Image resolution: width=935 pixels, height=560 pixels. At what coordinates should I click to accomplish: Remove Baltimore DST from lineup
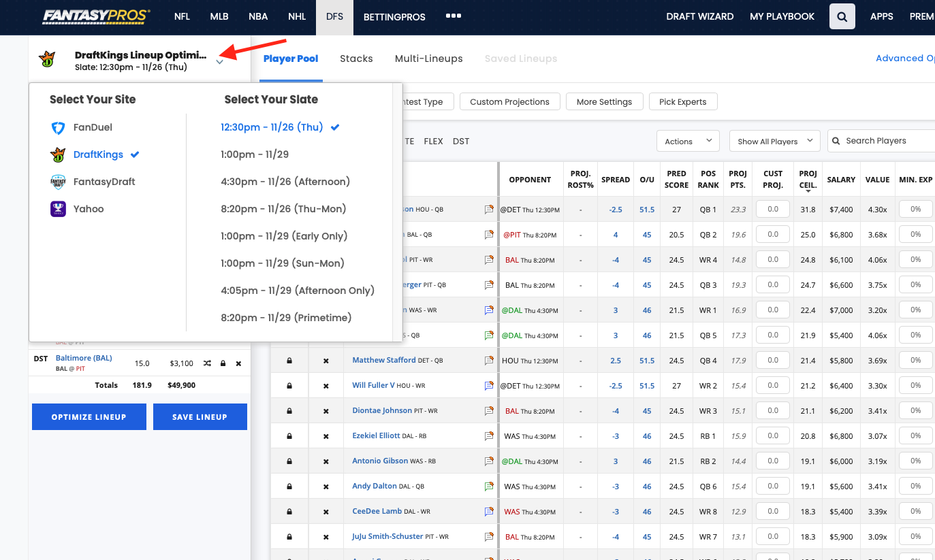238,363
